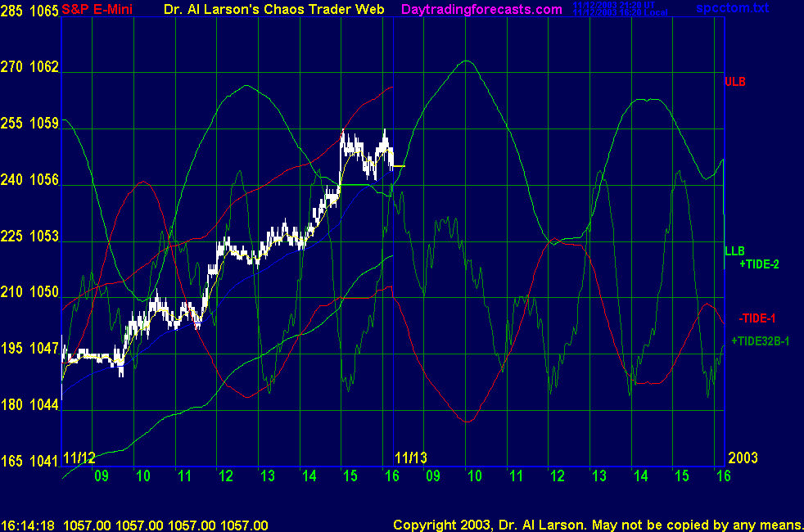The height and width of the screenshot is (532, 804).
Task: Select the '255 1059' axis label
Action: click(x=29, y=124)
